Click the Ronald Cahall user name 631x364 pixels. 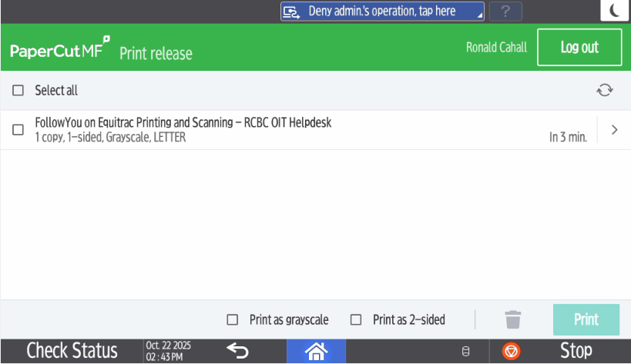(496, 48)
